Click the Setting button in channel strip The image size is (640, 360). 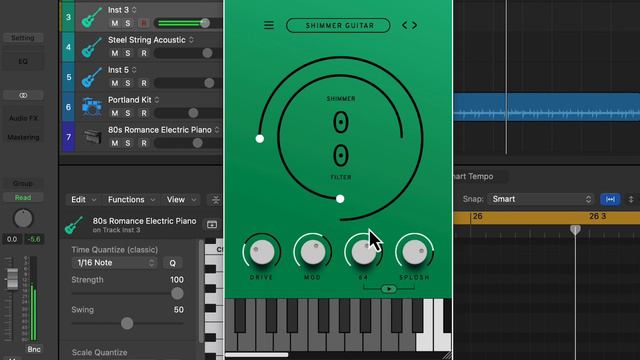pos(23,38)
